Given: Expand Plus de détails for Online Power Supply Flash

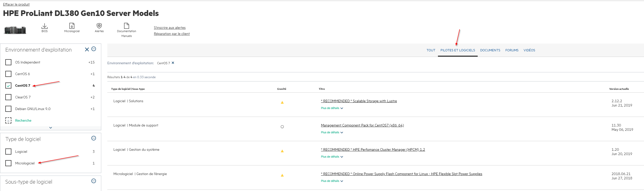Looking at the screenshot, I should point(332,181).
